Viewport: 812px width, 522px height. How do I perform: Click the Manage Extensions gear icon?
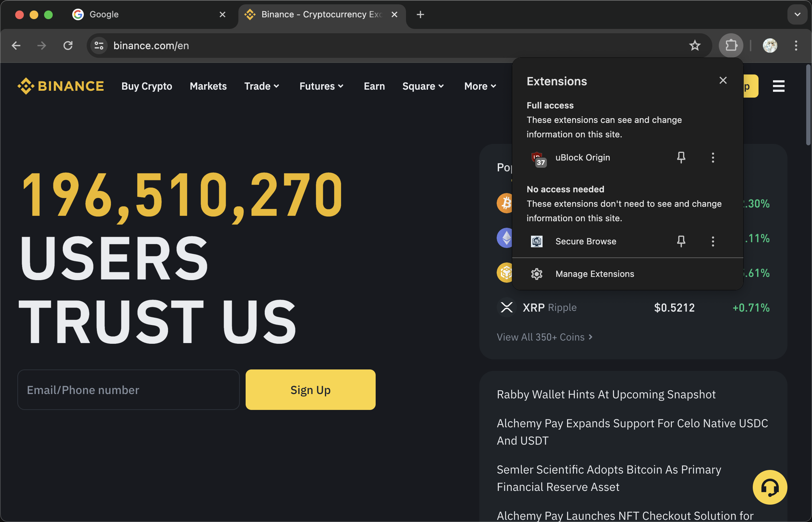[537, 274]
